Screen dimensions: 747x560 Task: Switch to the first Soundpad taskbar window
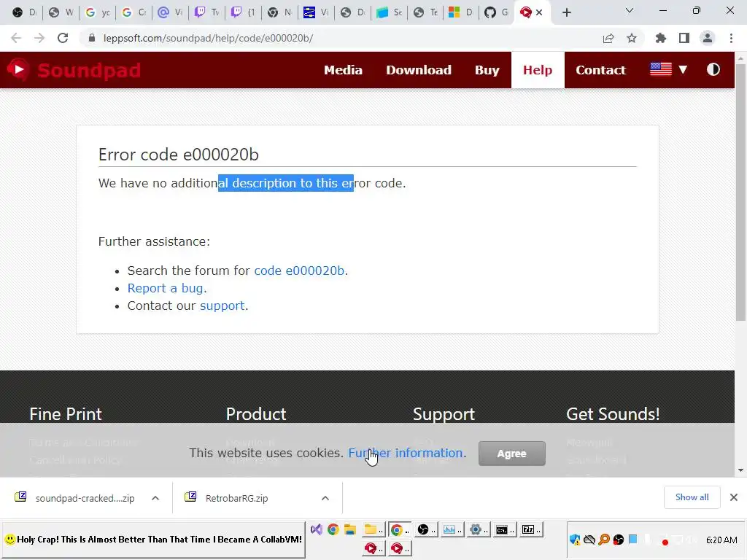coord(373,548)
